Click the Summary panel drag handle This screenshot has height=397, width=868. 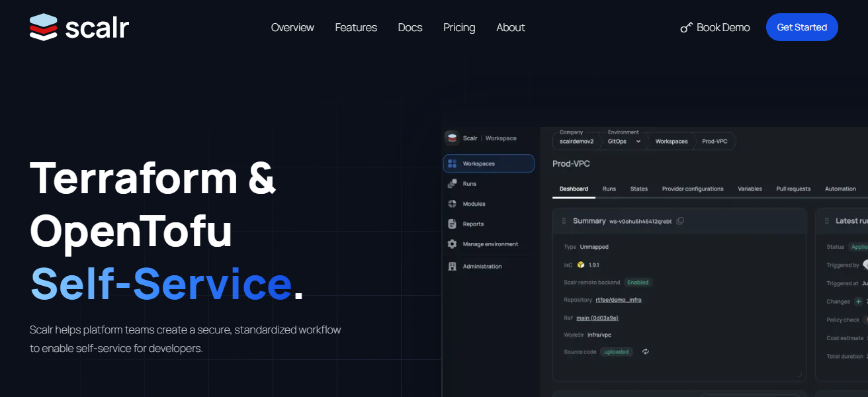tap(564, 221)
